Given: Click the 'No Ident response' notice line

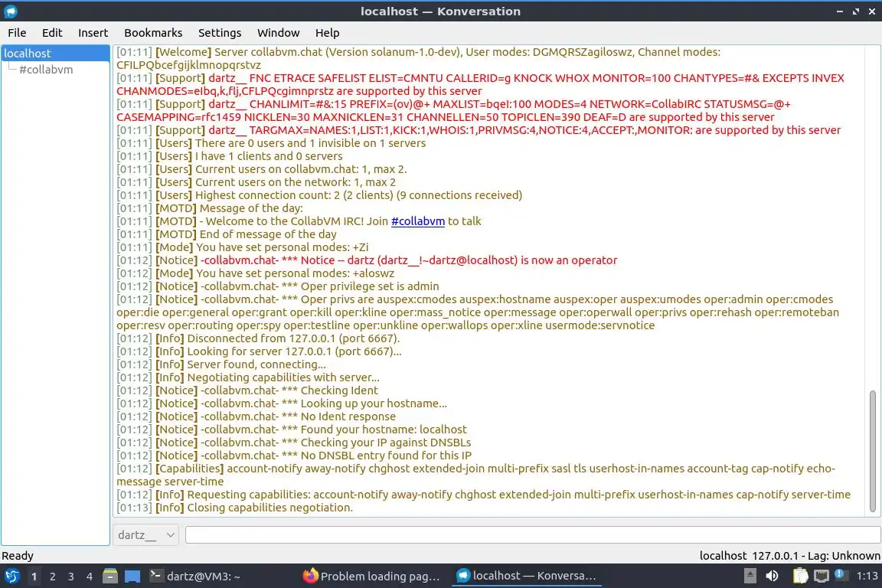Looking at the screenshot, I should (x=256, y=416).
